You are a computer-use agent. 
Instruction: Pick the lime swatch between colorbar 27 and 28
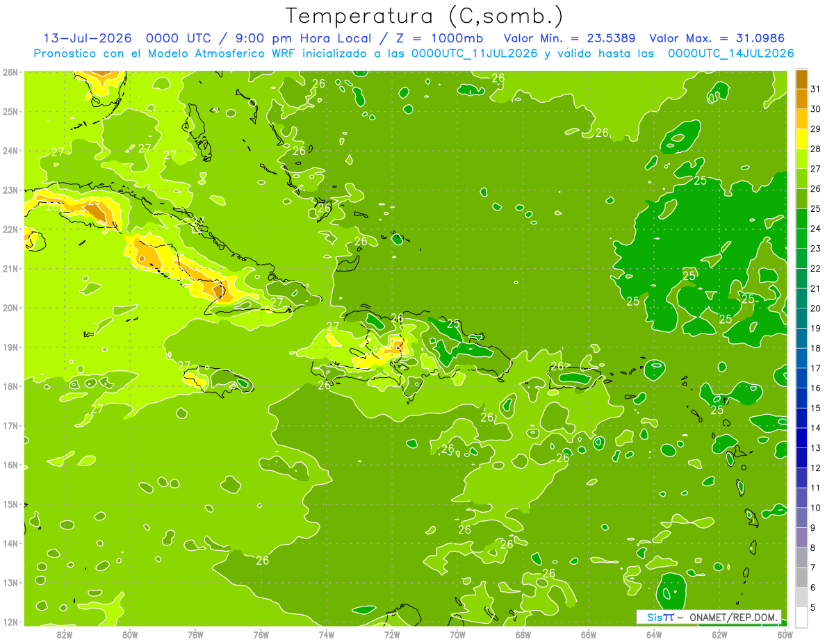pyautogui.click(x=801, y=158)
